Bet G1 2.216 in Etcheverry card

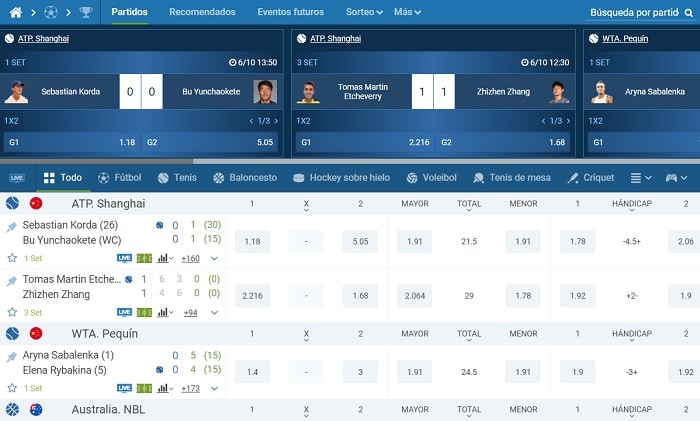364,142
